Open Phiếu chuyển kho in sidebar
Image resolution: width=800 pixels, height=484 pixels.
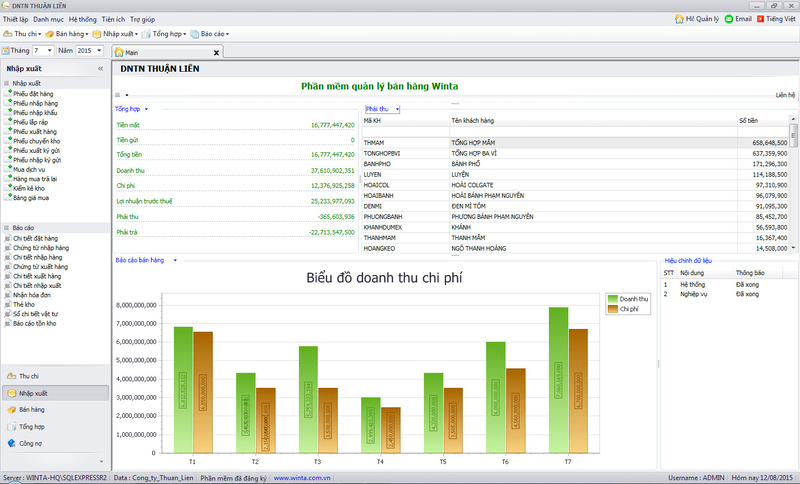tap(36, 141)
